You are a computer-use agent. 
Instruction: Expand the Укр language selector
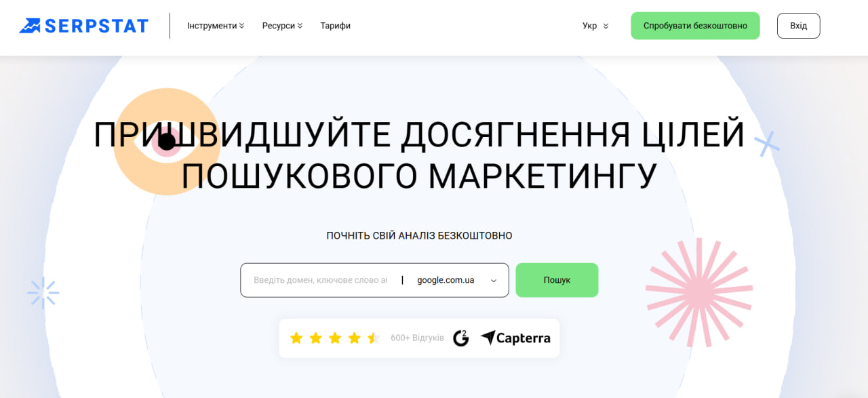[595, 26]
